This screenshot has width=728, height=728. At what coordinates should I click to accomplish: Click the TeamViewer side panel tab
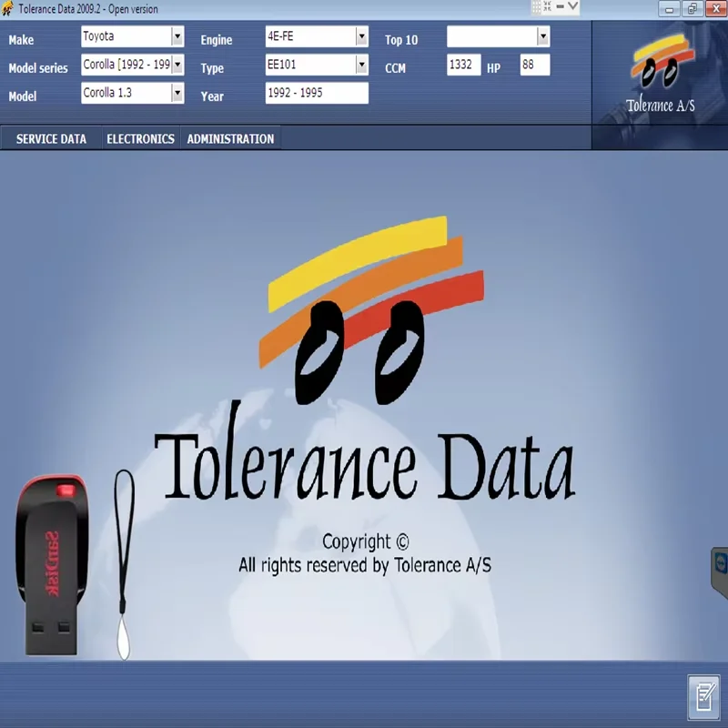pyautogui.click(x=720, y=572)
